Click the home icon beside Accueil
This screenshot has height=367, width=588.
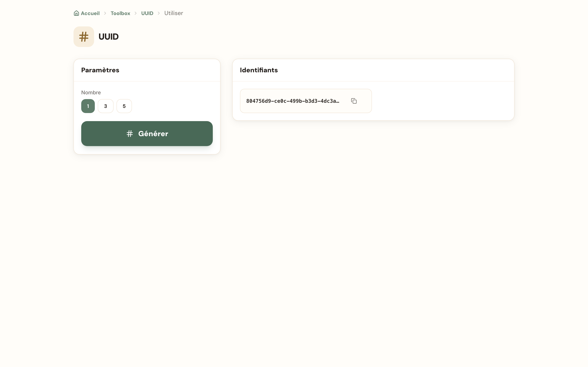pyautogui.click(x=76, y=13)
